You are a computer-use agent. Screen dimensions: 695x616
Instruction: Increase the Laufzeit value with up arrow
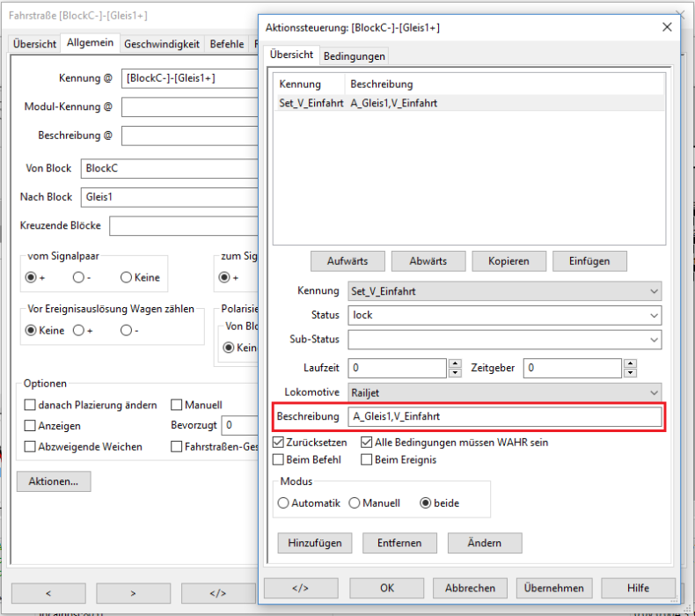point(455,363)
